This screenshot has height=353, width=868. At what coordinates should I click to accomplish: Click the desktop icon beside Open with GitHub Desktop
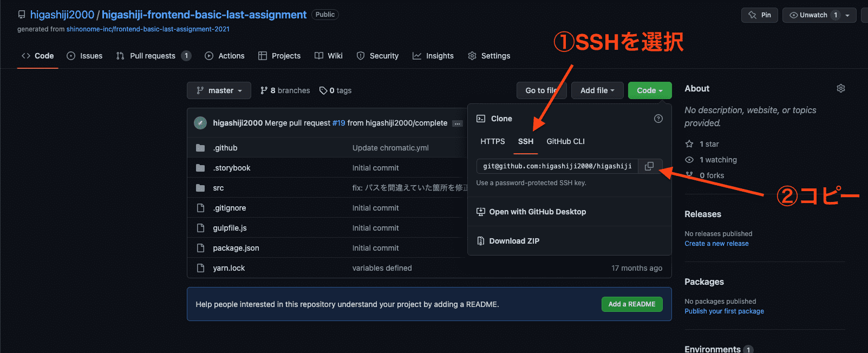click(481, 212)
